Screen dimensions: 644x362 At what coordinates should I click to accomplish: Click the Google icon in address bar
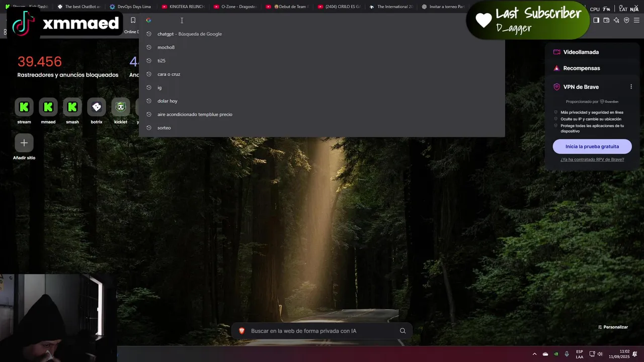click(148, 20)
